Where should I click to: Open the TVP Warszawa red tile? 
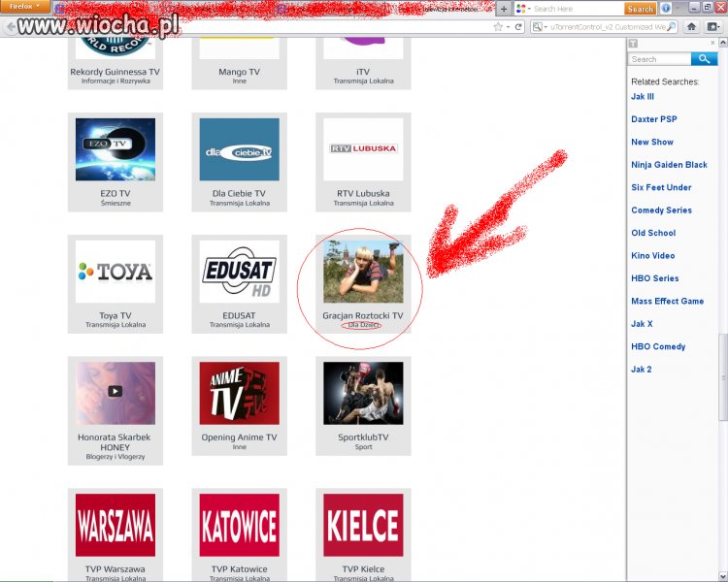tap(116, 525)
